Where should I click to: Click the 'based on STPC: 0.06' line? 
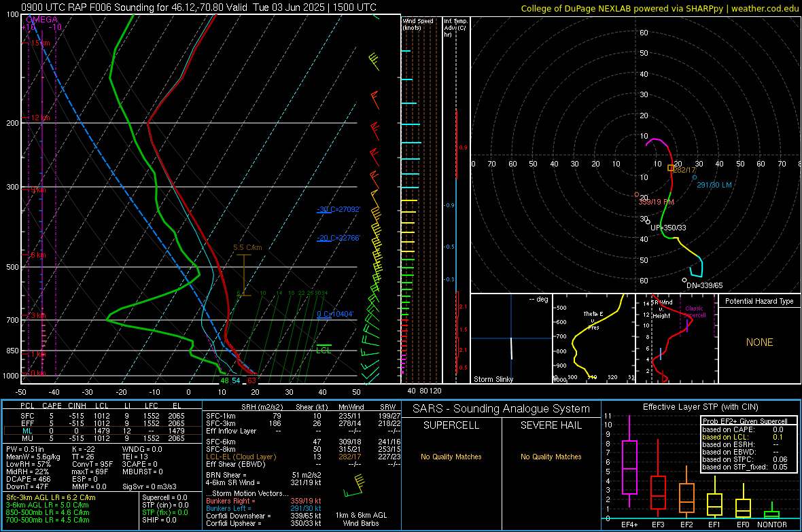[x=745, y=459]
